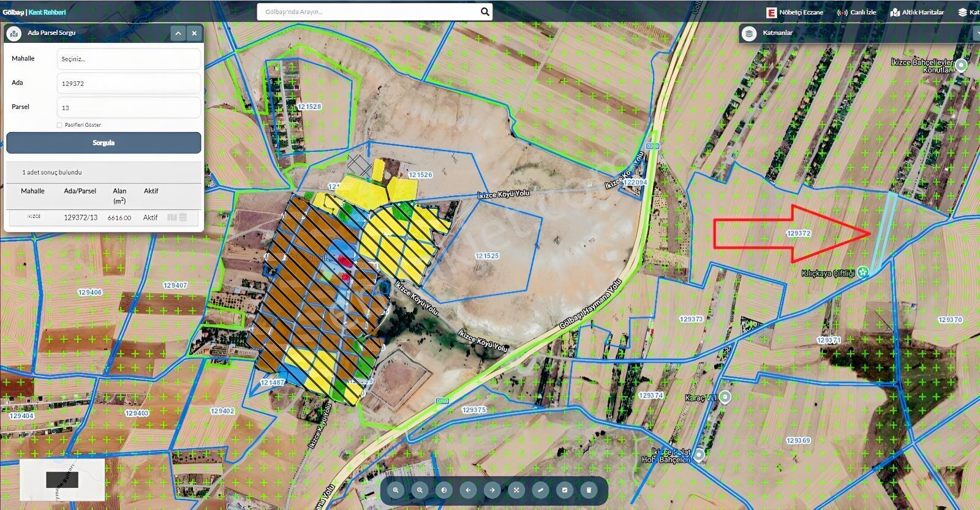Open the Katmanlar layers icon
Image resolution: width=980 pixels, height=510 pixels.
click(x=749, y=33)
